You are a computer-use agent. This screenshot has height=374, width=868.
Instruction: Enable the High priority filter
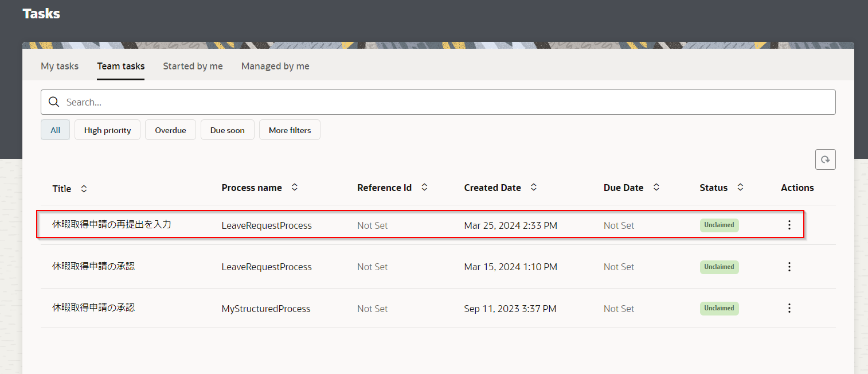(x=107, y=130)
